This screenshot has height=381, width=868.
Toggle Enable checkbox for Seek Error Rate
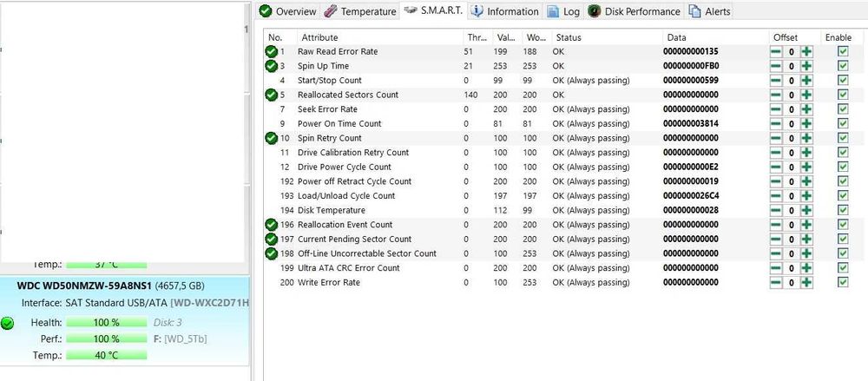pyautogui.click(x=843, y=109)
